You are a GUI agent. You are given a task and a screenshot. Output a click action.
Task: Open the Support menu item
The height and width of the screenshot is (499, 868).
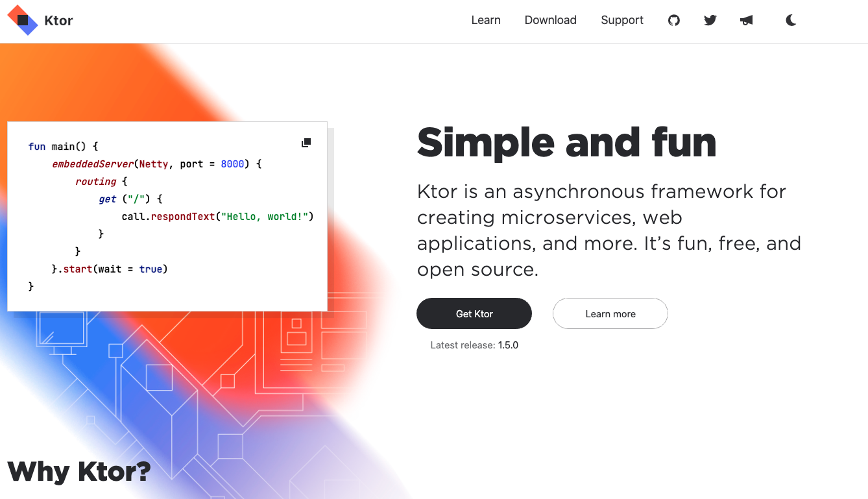(x=622, y=20)
